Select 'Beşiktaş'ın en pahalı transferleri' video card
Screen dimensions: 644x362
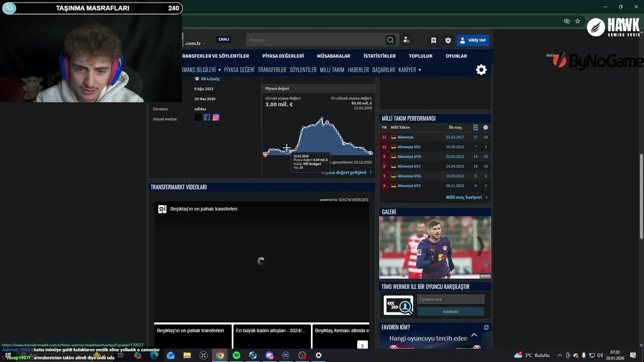point(193,336)
